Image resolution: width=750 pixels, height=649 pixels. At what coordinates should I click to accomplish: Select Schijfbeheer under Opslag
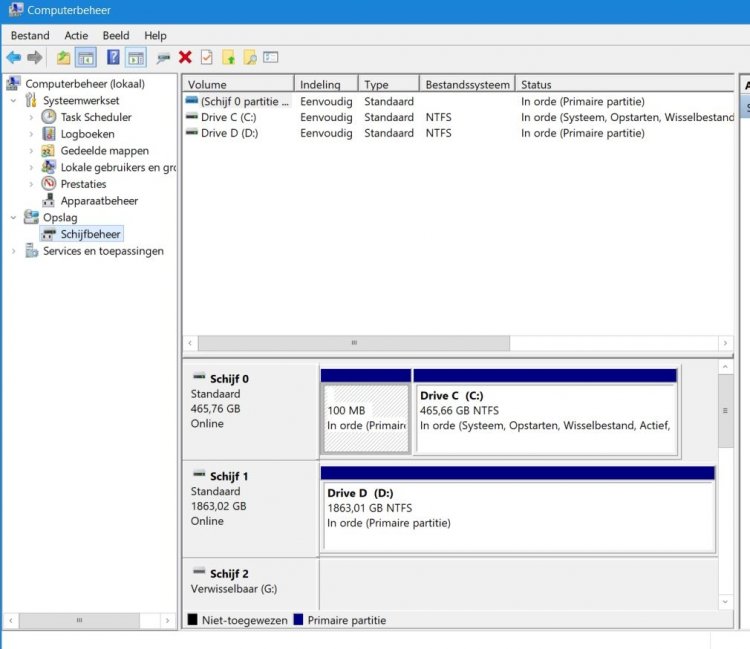tap(90, 234)
